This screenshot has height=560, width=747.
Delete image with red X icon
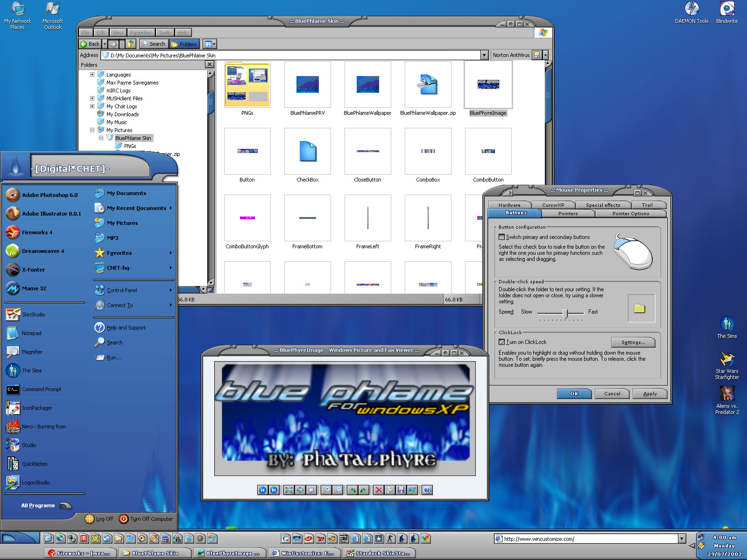coord(379,490)
